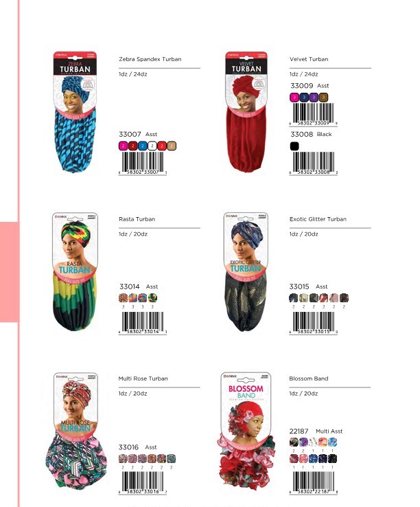
Task: Open the Blossom Band product image
Action: 247,431
